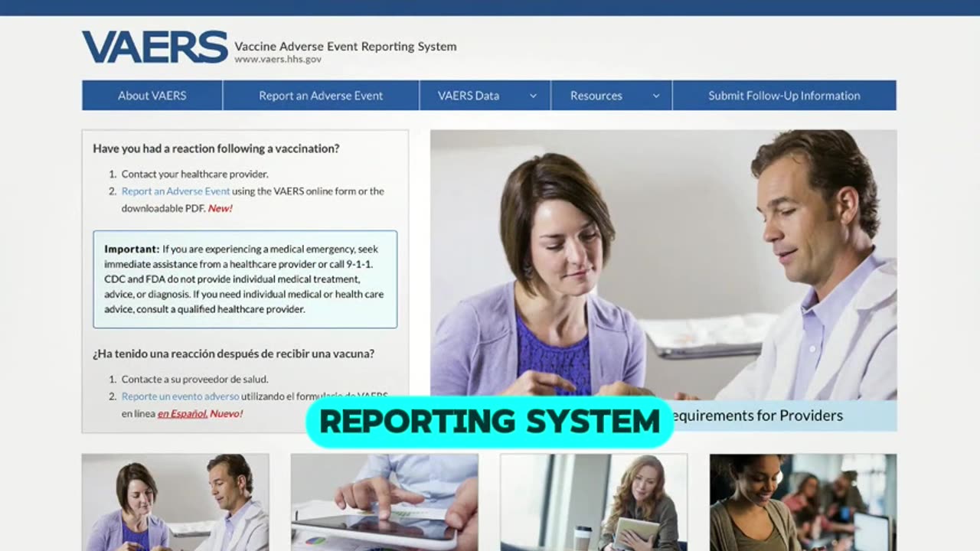Expand the VAERS Data dropdown chevron
The height and width of the screenshot is (551, 980).
pos(534,96)
